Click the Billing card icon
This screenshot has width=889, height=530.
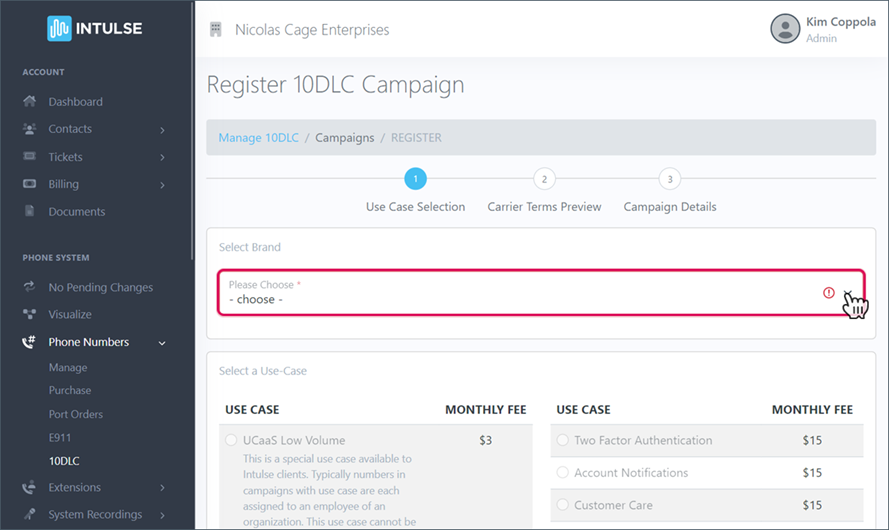pos(30,184)
